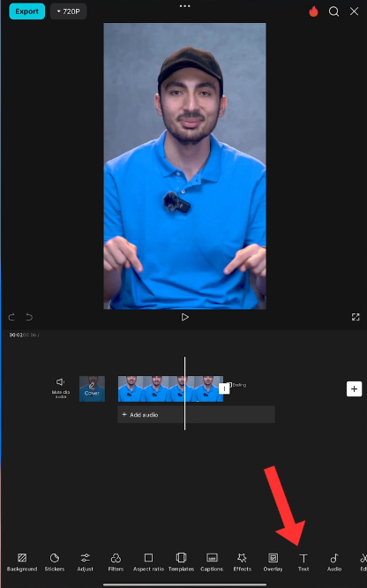Open the Audio tool
Image resolution: width=367 pixels, height=588 pixels.
click(x=334, y=562)
